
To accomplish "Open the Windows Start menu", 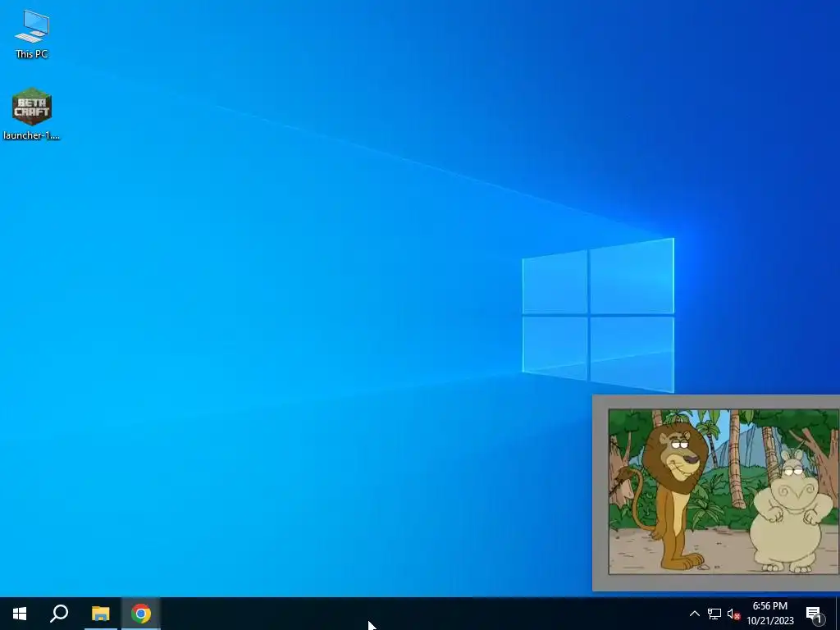I will [x=20, y=614].
